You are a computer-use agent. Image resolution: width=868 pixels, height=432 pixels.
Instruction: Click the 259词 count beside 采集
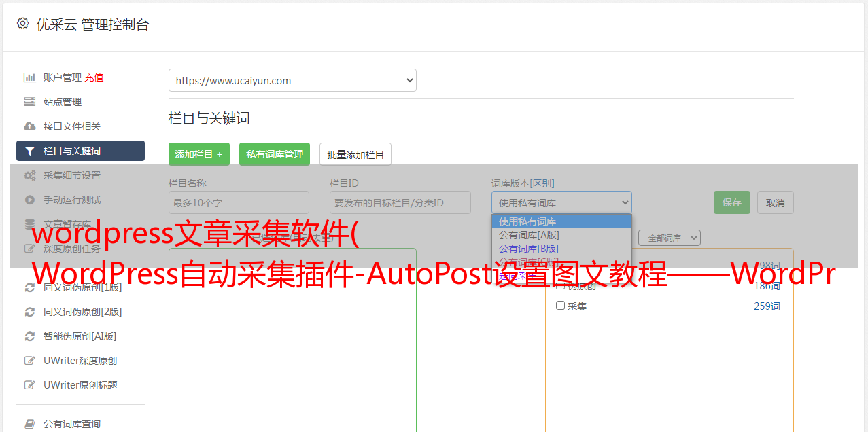(x=767, y=306)
